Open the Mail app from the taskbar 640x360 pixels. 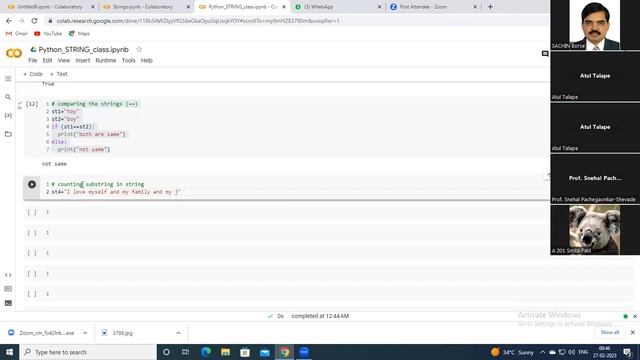click(x=264, y=352)
